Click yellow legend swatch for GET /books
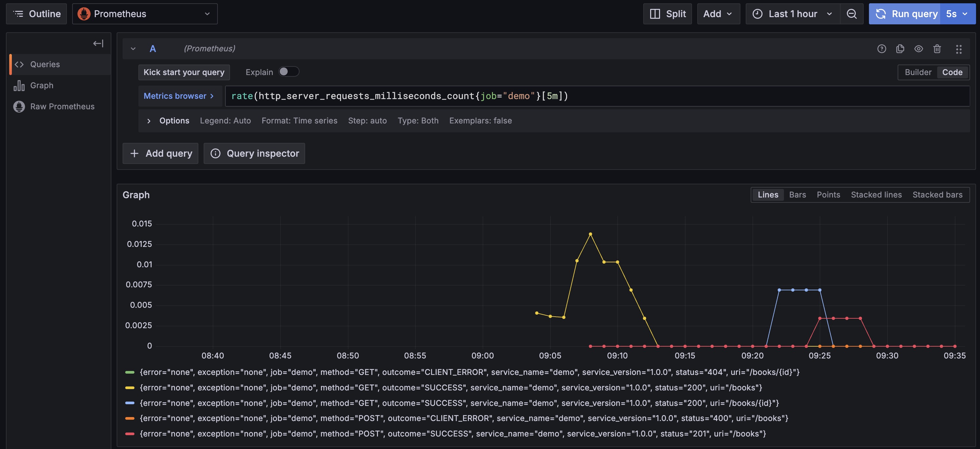980x449 pixels. click(130, 388)
